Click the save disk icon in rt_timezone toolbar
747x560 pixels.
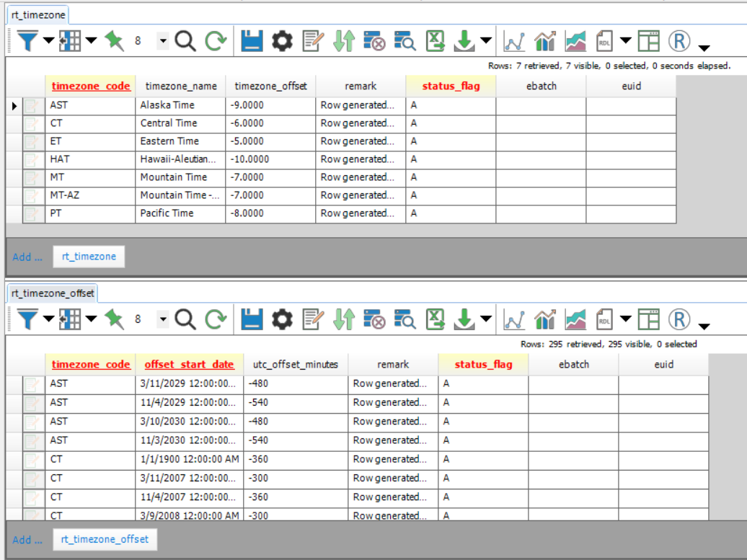pos(252,41)
